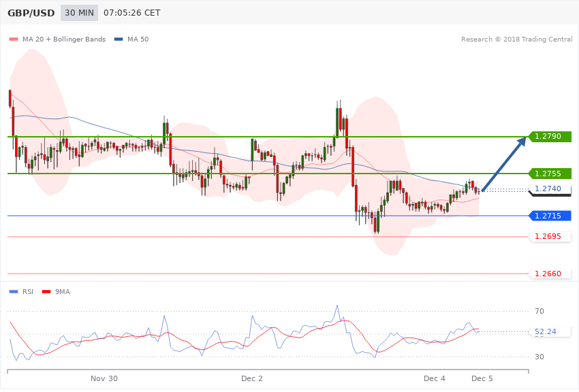
Task: Click the 9MA legend label
Action: click(x=63, y=292)
